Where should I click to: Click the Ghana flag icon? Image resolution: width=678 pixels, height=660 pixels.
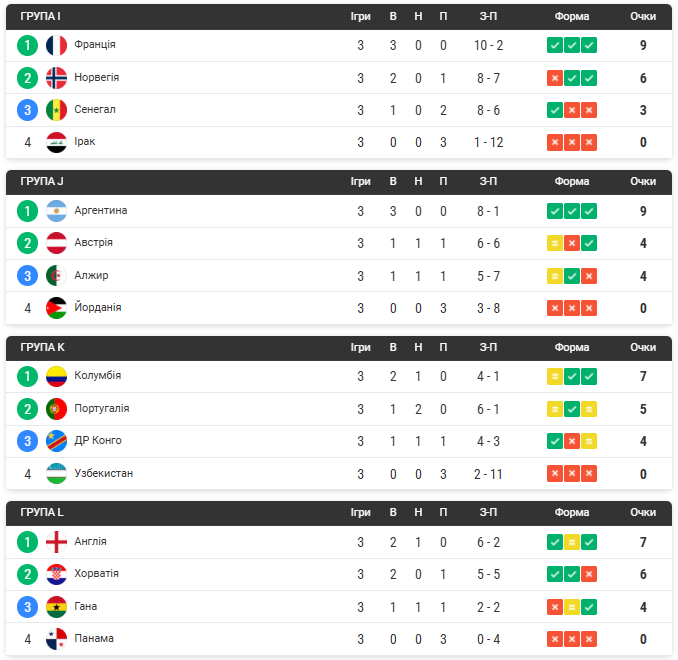tap(56, 607)
